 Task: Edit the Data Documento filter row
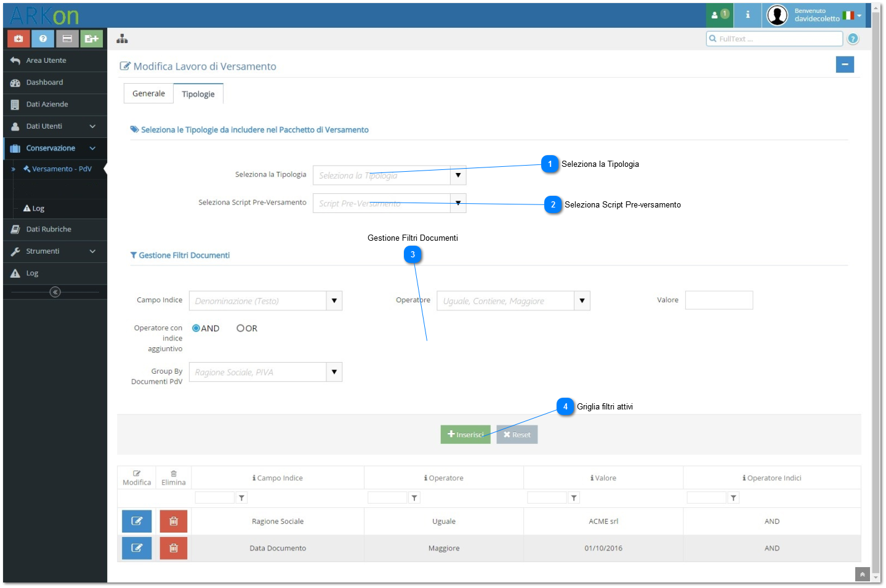pos(137,548)
